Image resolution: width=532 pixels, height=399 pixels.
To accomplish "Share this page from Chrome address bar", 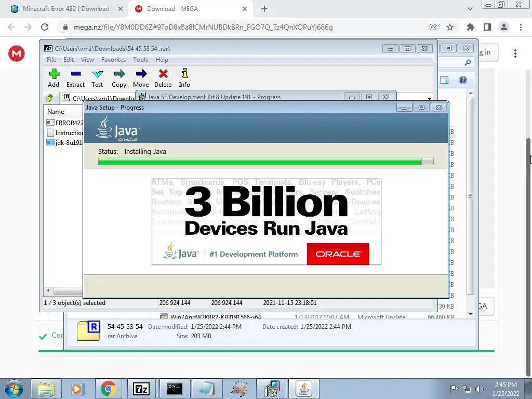I will [x=433, y=27].
